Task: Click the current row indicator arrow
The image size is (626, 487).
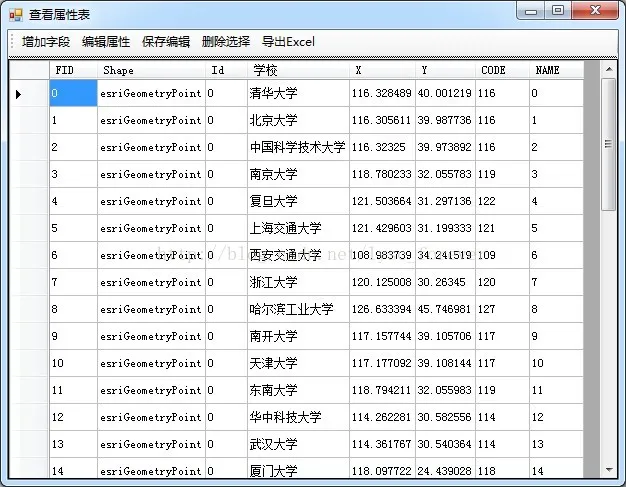Action: coord(18,94)
